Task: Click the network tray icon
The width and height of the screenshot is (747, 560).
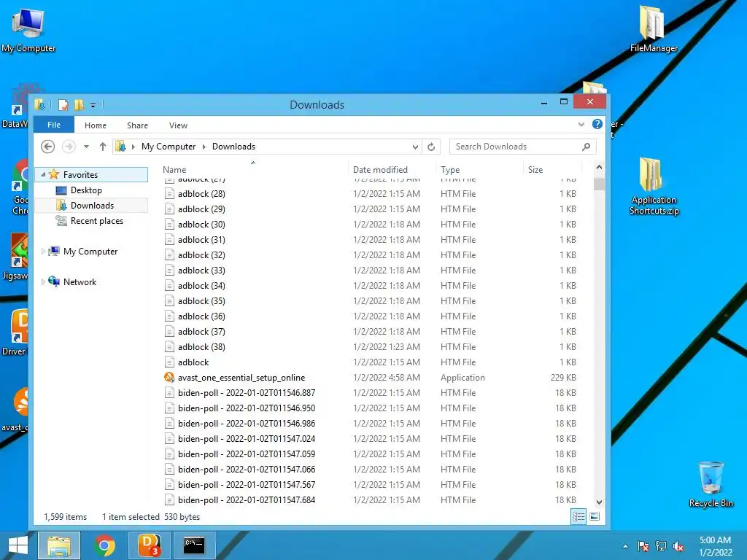Action: tap(661, 546)
